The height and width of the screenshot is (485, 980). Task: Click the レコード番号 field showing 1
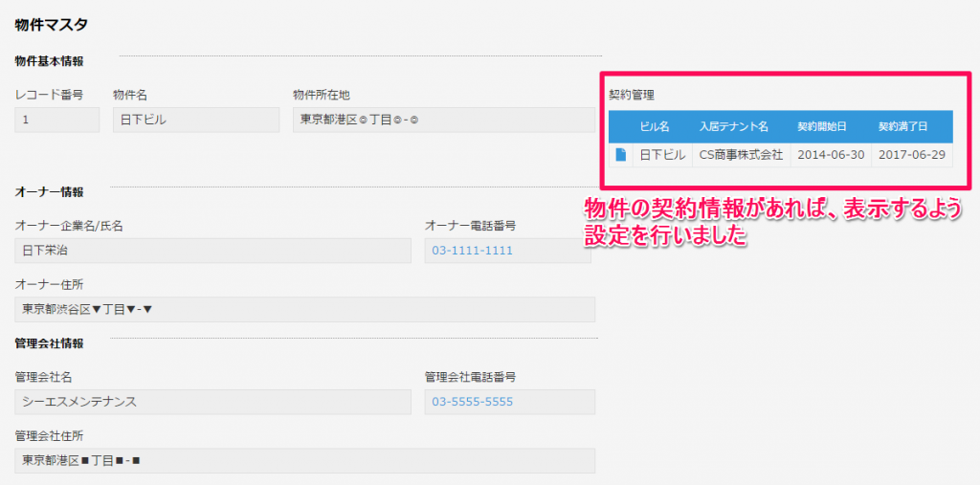56,120
